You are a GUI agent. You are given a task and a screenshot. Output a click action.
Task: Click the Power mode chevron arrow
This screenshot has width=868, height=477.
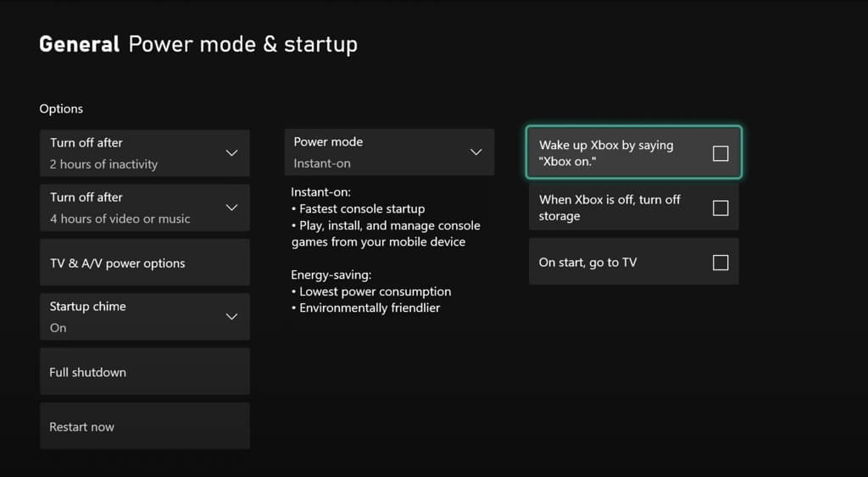[x=476, y=153]
